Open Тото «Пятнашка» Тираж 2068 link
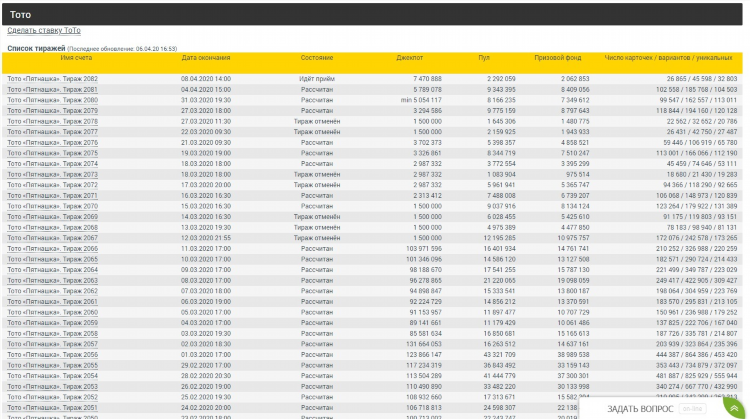This screenshot has height=419, width=750. 53,228
